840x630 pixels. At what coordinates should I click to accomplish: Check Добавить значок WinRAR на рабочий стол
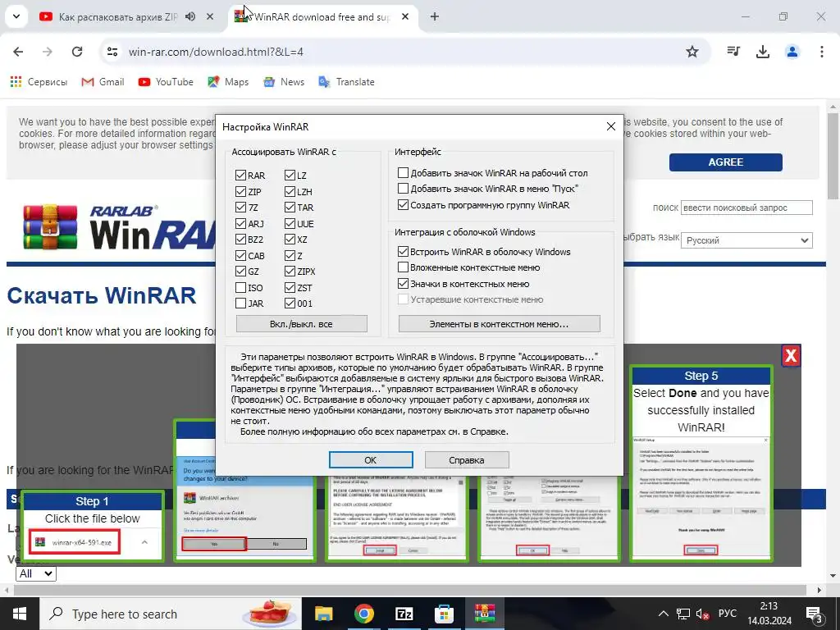click(403, 172)
